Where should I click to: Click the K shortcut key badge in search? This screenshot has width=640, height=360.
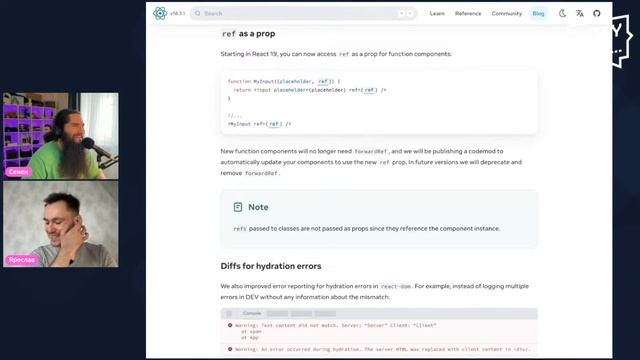coord(410,13)
